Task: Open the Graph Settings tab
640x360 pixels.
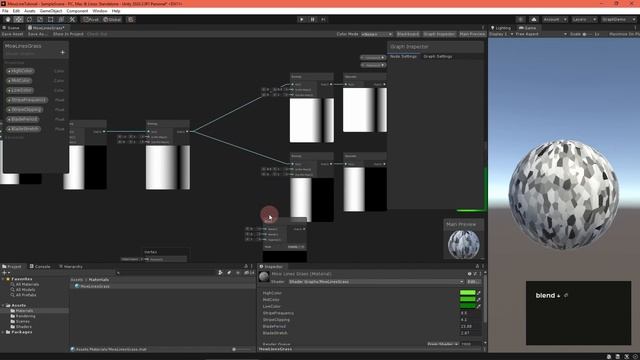Action: [x=438, y=56]
